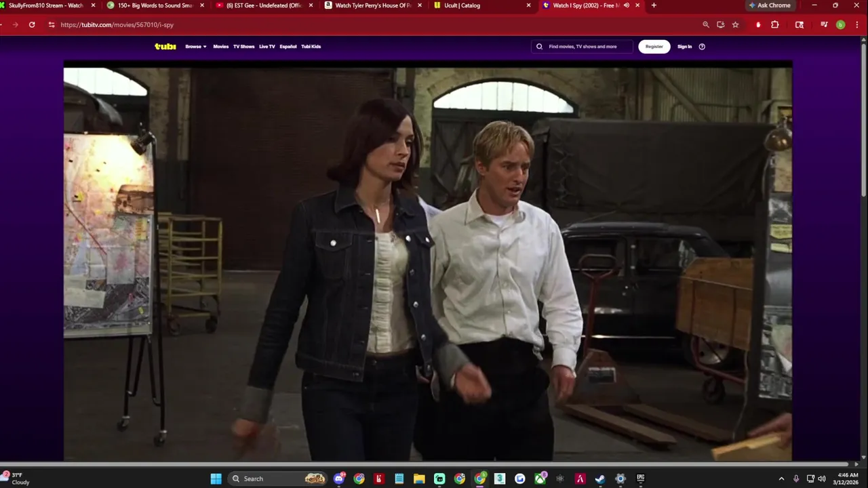
Task: Open the site information icon beside URL
Action: click(52, 24)
